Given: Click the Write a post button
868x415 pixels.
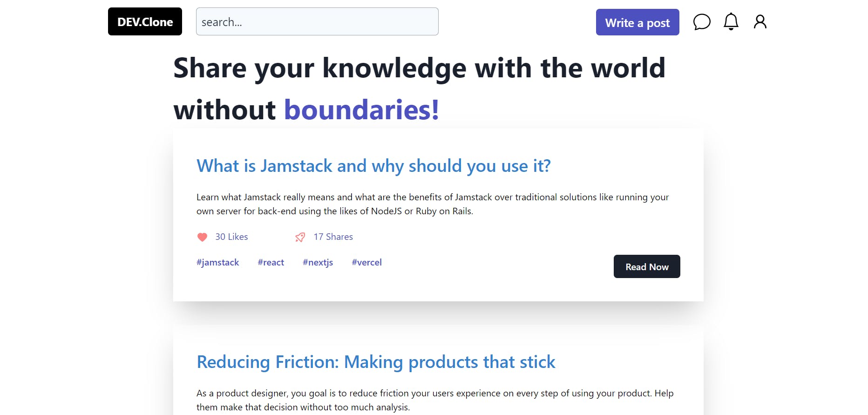Looking at the screenshot, I should coord(637,22).
